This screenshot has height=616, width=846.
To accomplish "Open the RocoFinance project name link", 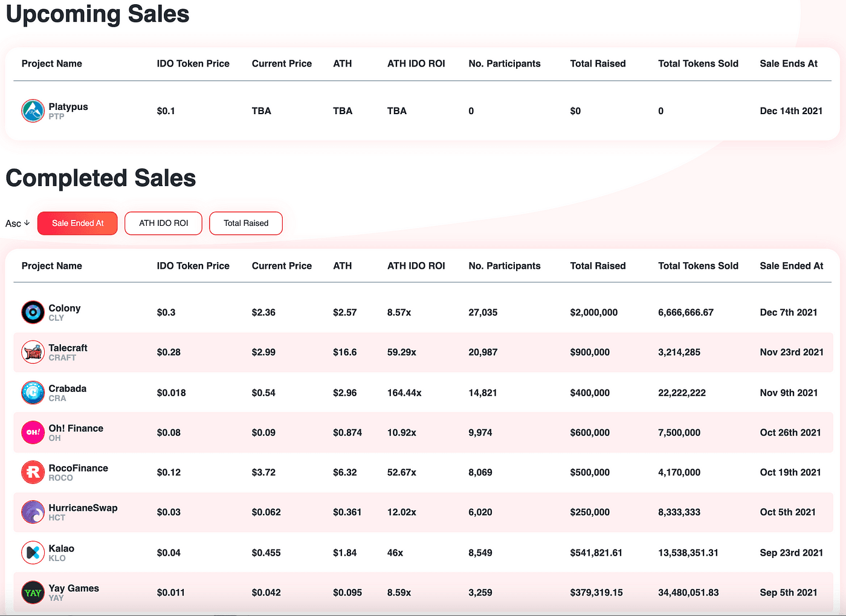I will pos(79,468).
